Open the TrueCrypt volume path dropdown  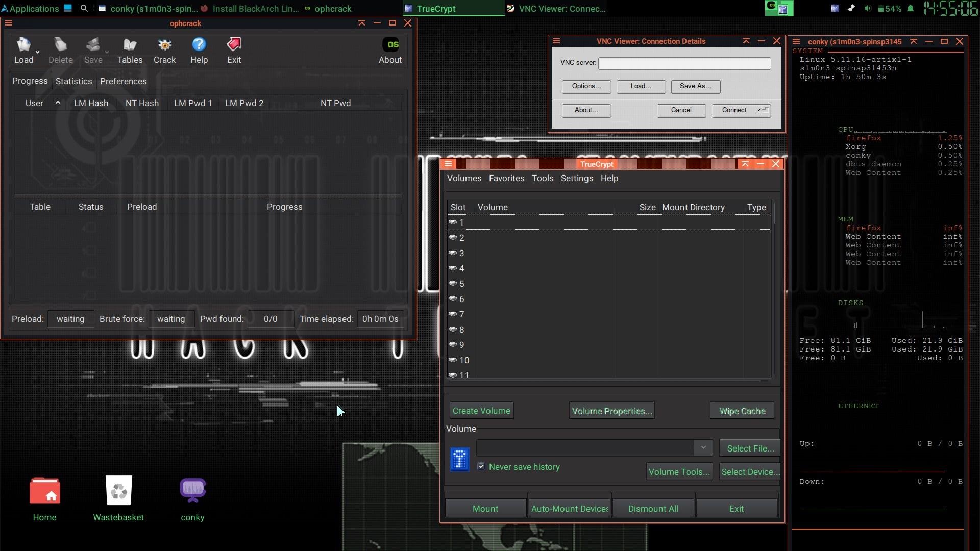(703, 448)
